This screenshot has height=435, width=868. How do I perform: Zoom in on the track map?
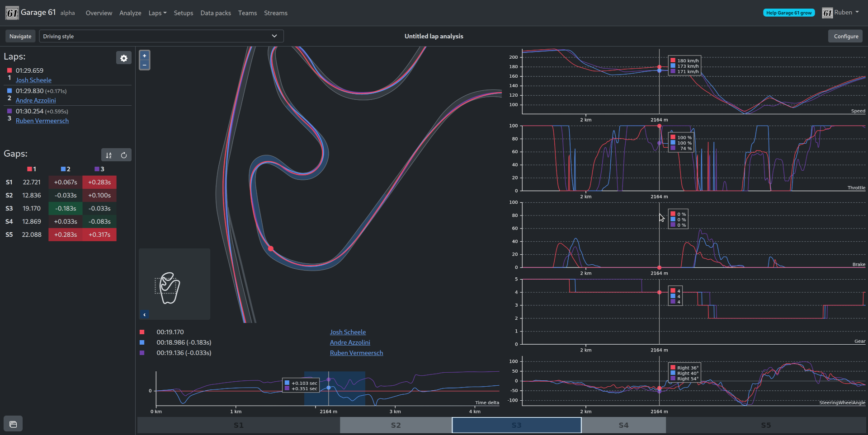pos(144,56)
